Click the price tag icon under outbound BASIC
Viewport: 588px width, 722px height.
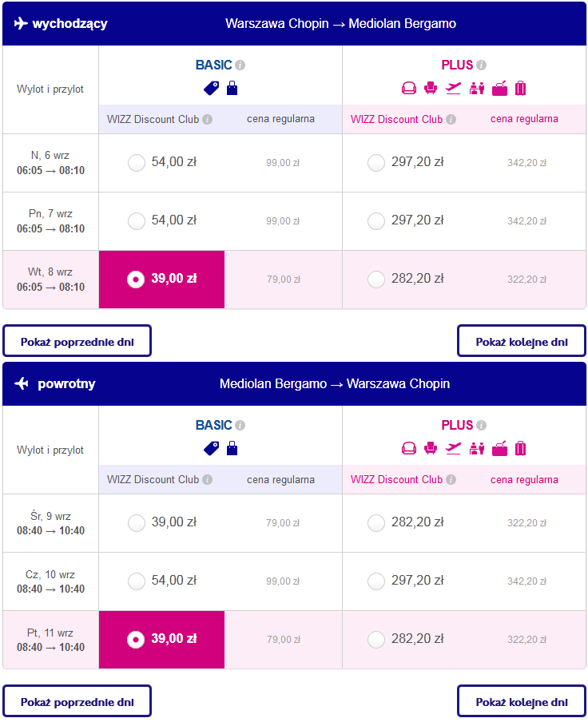[x=212, y=89]
